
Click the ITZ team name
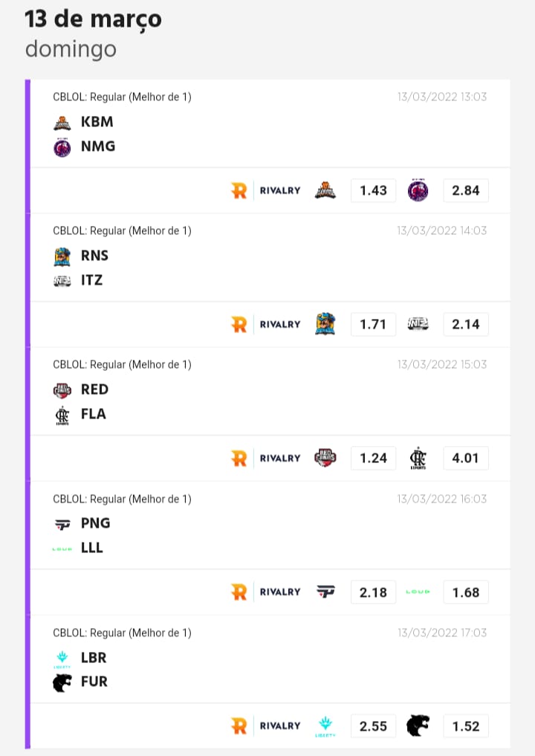coord(91,280)
